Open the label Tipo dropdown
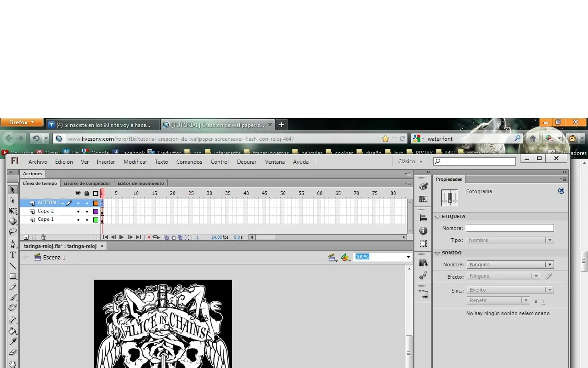 [510, 240]
